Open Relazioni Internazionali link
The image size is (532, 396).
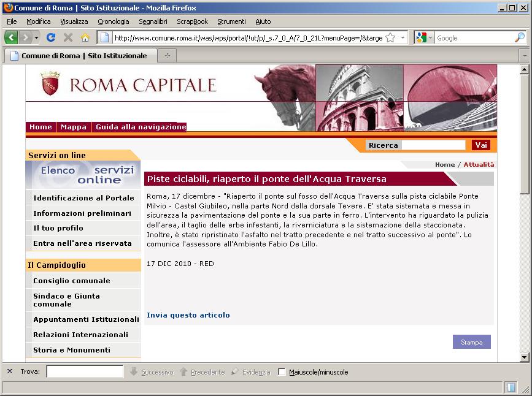(x=81, y=334)
